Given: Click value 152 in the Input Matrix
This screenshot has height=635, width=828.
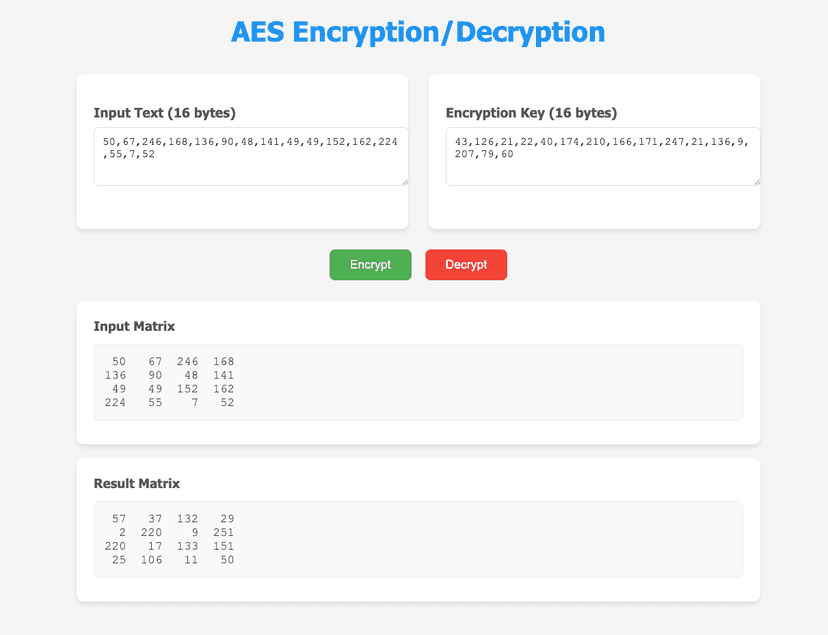Looking at the screenshot, I should 187,389.
